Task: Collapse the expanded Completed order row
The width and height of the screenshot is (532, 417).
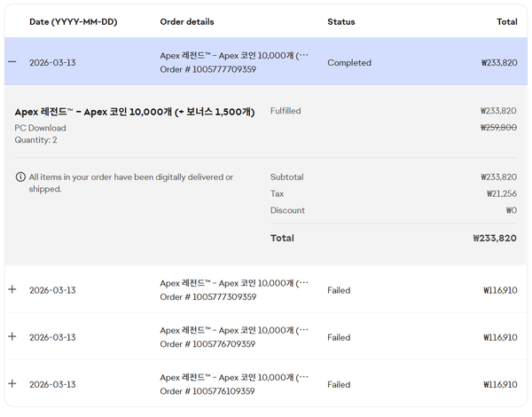Action: tap(12, 62)
